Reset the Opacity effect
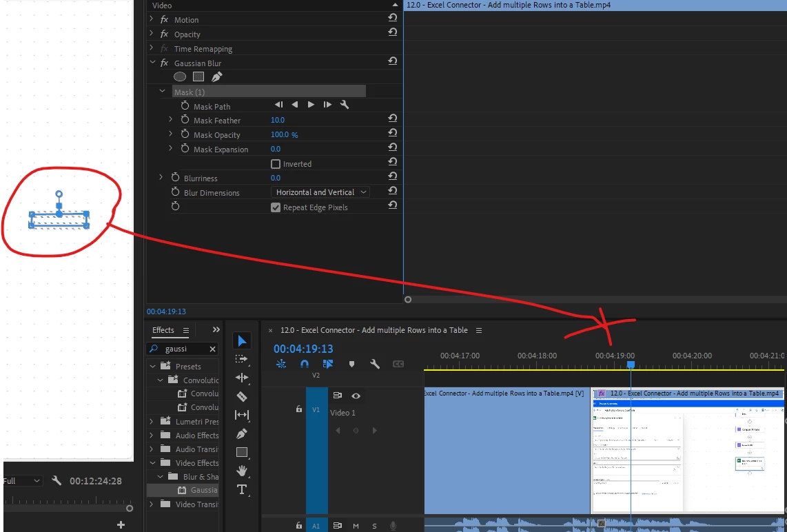The image size is (787, 532). click(393, 32)
